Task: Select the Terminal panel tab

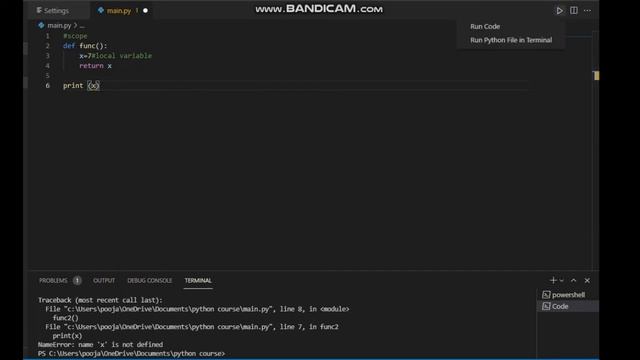Action: 198,280
